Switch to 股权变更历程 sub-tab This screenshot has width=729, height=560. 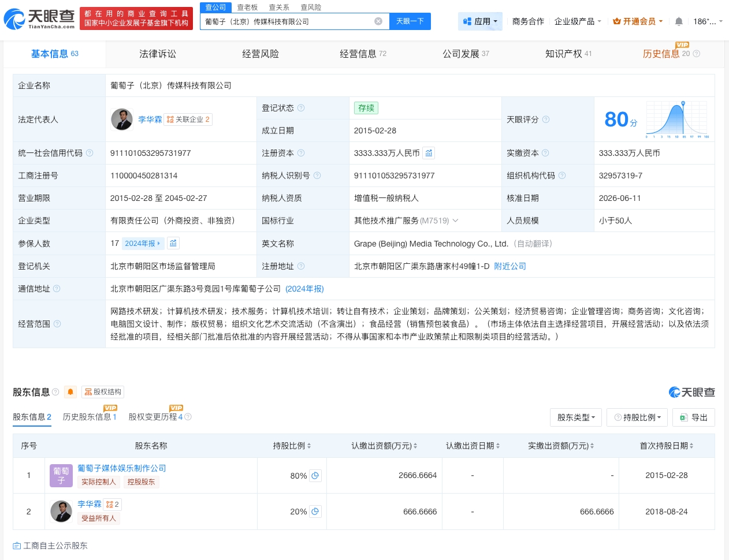[155, 417]
